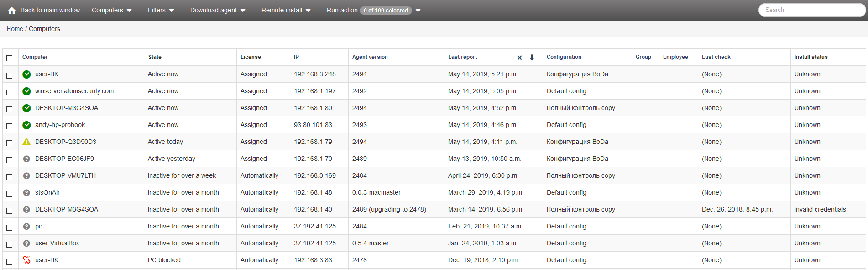Click the Last report sort arrow icon

tap(532, 58)
